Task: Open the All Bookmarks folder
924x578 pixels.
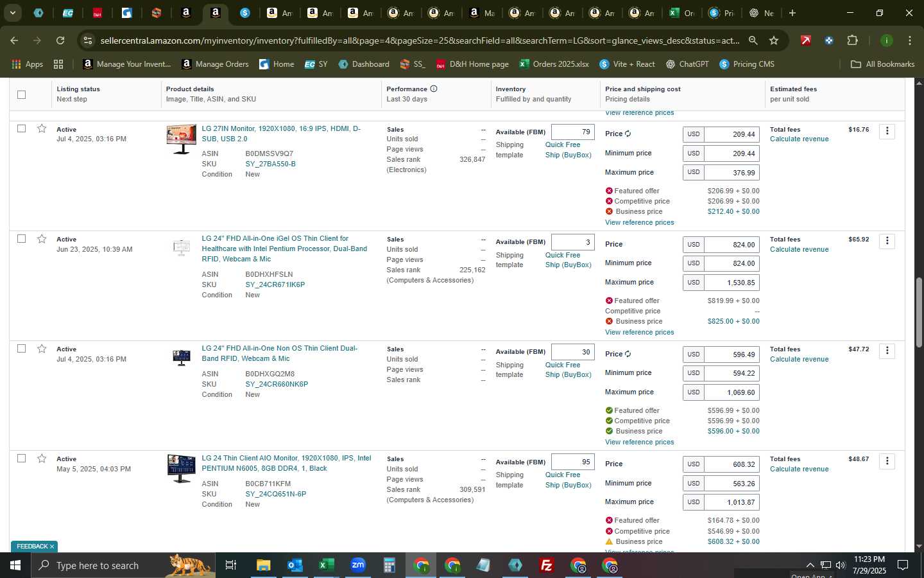Action: point(882,64)
